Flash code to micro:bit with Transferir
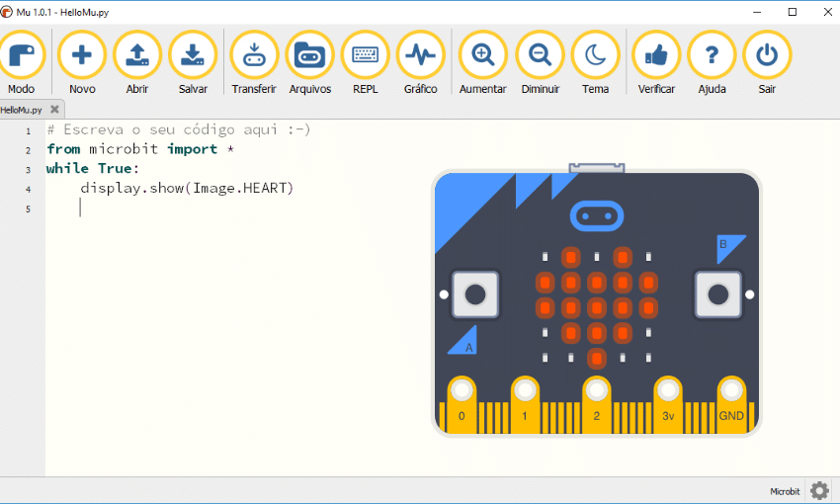 tap(254, 56)
